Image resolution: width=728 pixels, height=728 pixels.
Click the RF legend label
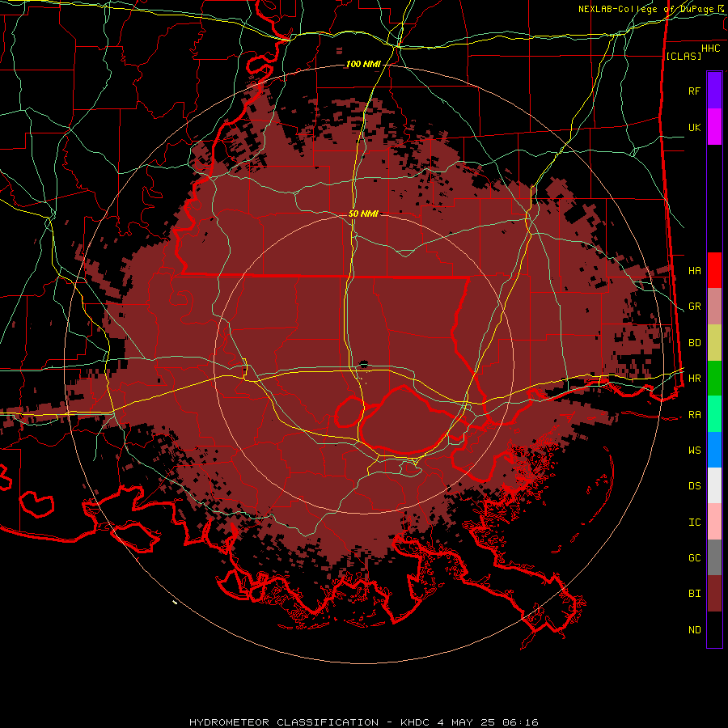pyautogui.click(x=695, y=91)
